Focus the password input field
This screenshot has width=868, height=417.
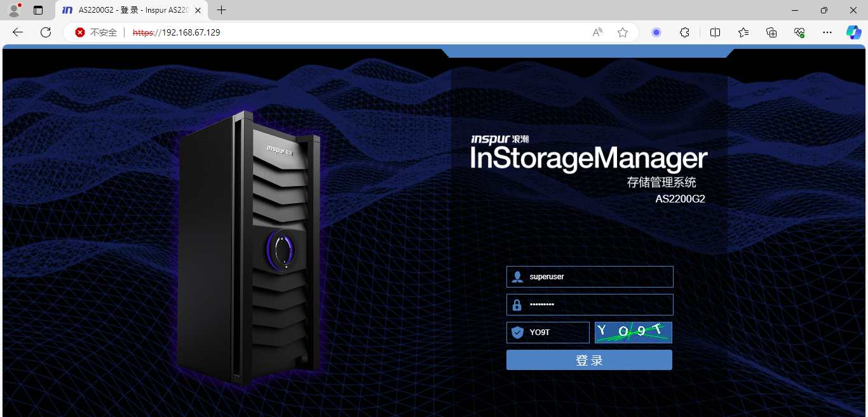pyautogui.click(x=597, y=305)
